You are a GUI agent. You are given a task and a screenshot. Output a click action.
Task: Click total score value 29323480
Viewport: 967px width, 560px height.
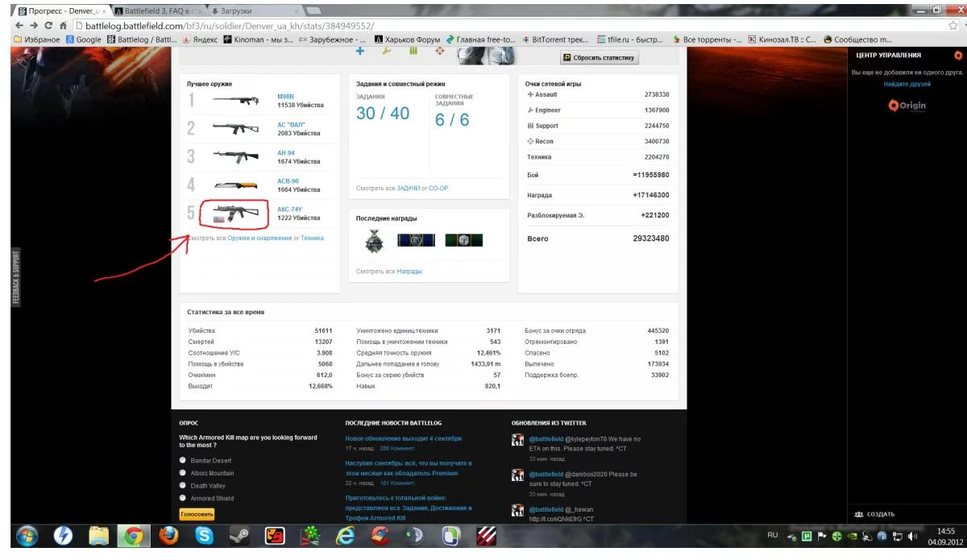650,239
